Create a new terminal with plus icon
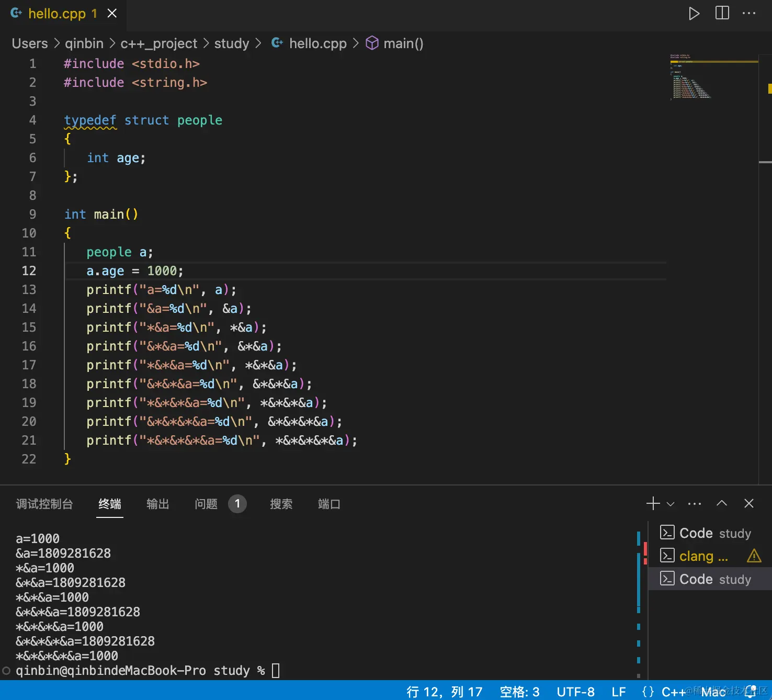Screen dimensions: 772x700 653,504
